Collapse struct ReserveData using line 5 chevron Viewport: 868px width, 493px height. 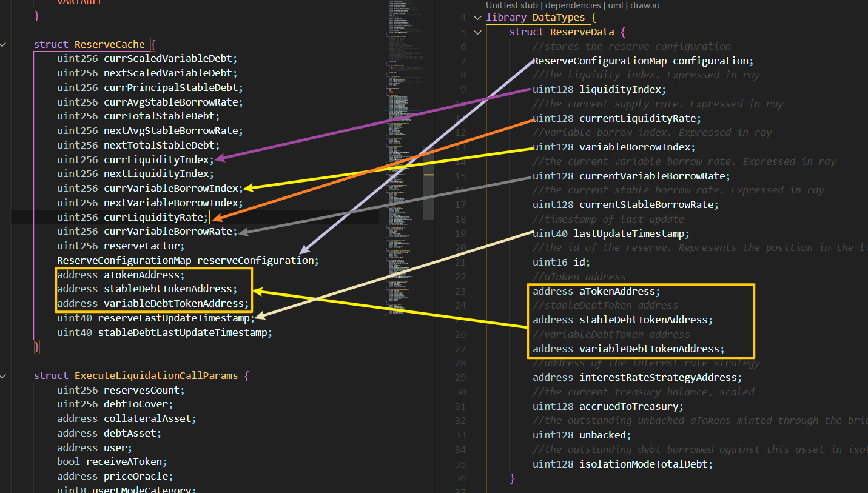[x=477, y=32]
